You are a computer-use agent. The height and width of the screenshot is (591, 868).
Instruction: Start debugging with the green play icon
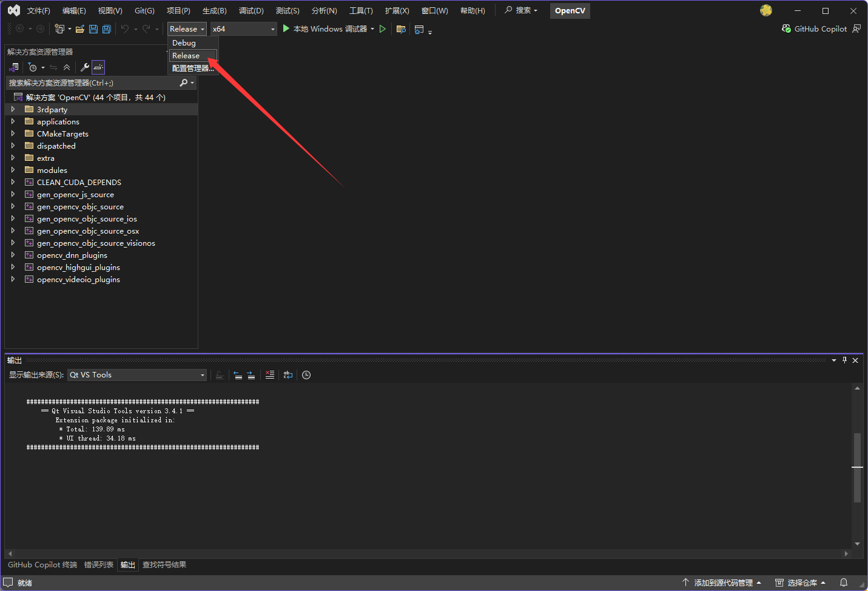tap(286, 29)
